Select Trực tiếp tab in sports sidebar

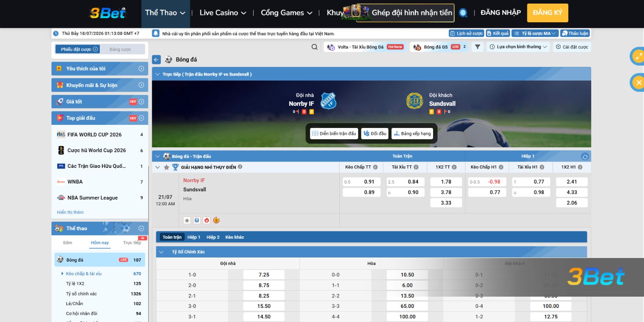pos(132,243)
